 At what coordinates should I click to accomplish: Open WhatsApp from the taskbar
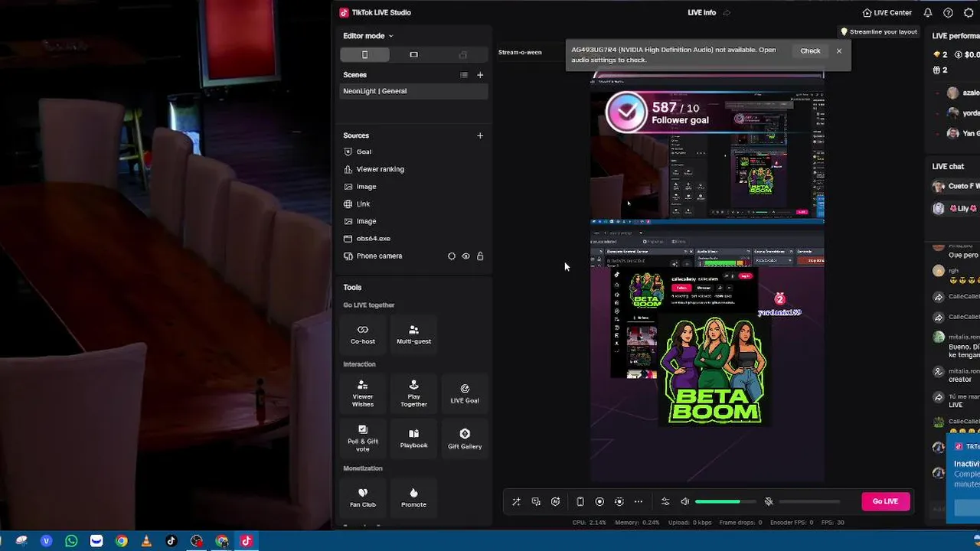click(x=71, y=541)
